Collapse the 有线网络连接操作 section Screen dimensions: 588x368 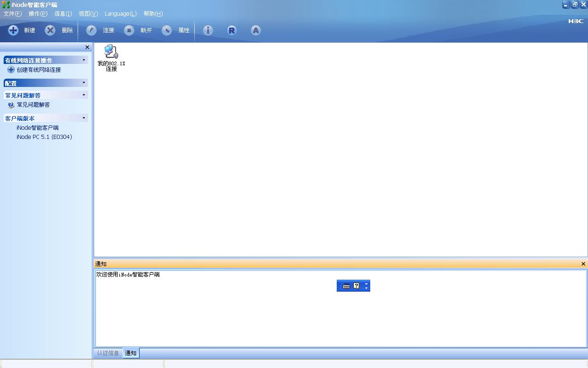(84, 60)
